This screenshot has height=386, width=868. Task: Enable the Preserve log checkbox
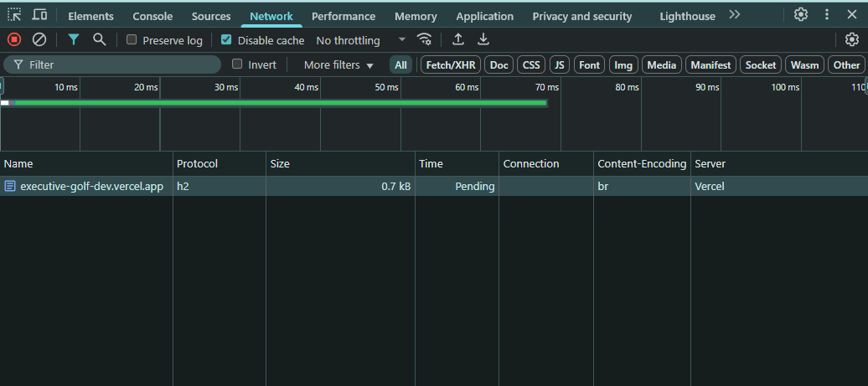132,40
